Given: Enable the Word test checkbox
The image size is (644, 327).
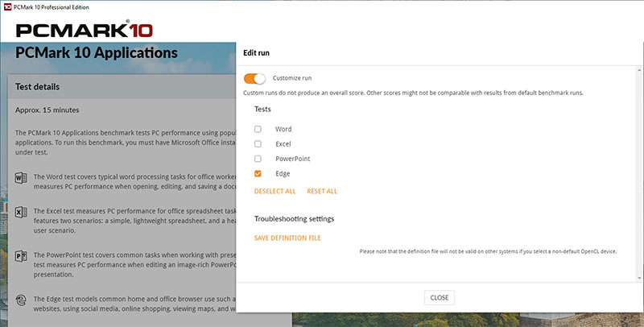Looking at the screenshot, I should coord(258,129).
